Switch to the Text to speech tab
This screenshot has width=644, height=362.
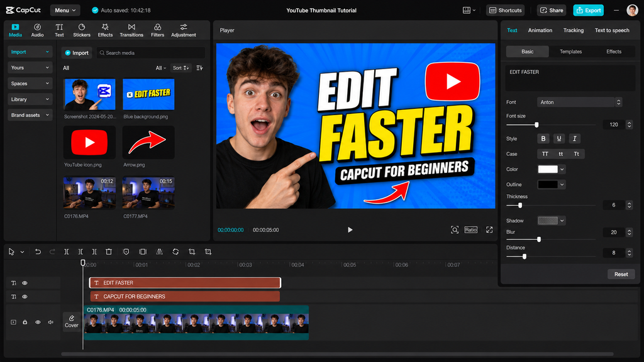coord(612,30)
